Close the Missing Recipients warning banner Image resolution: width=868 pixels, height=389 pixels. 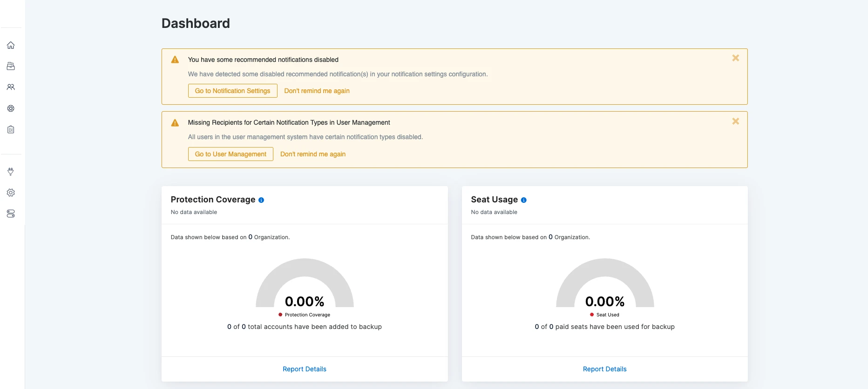click(x=735, y=121)
